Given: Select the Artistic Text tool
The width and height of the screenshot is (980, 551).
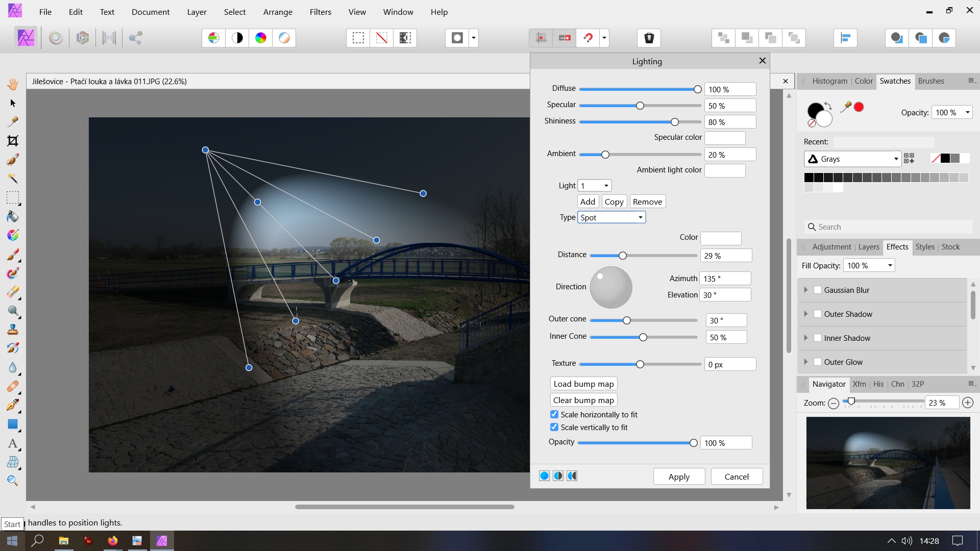Looking at the screenshot, I should pos(13,443).
